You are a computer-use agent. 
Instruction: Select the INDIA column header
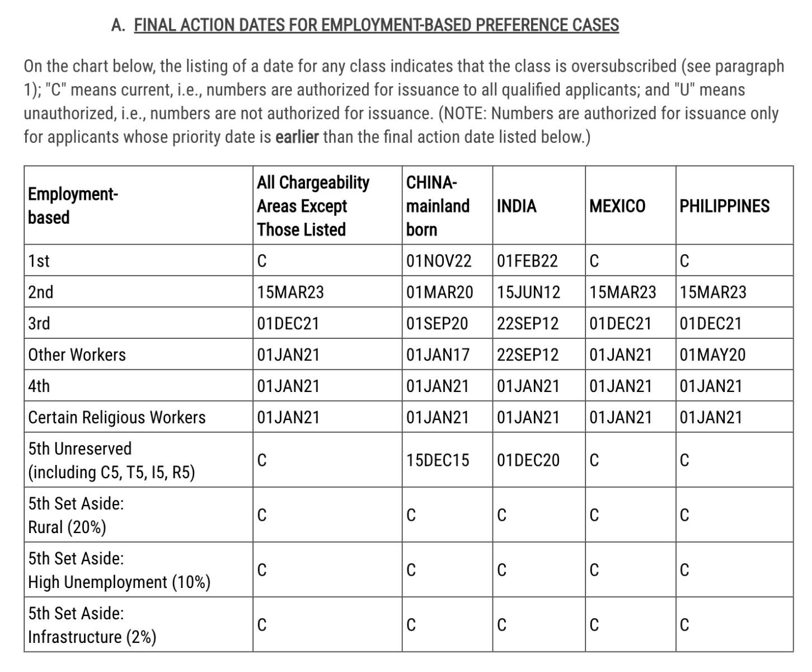point(517,206)
